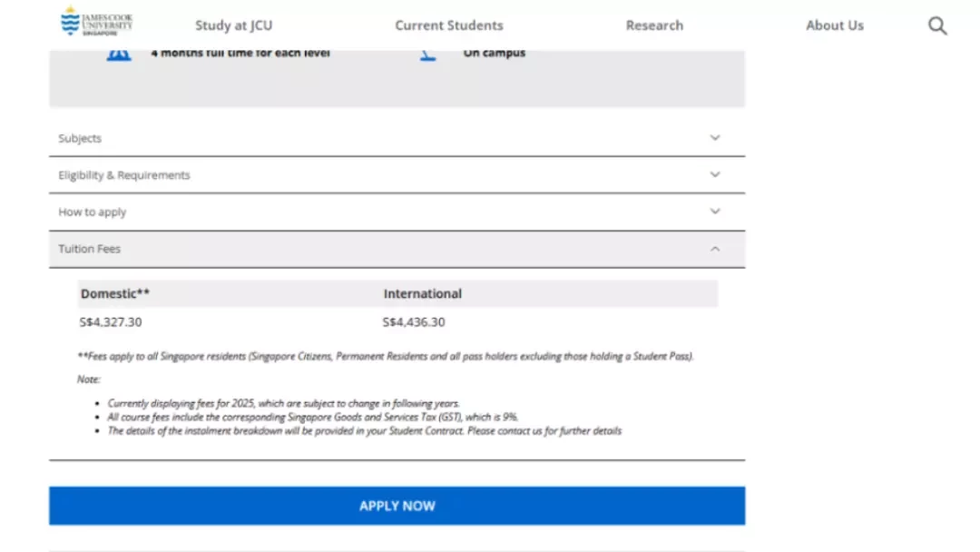Collapse the Tuition Fees chevron
This screenshot has width=980, height=552.
[x=715, y=249]
